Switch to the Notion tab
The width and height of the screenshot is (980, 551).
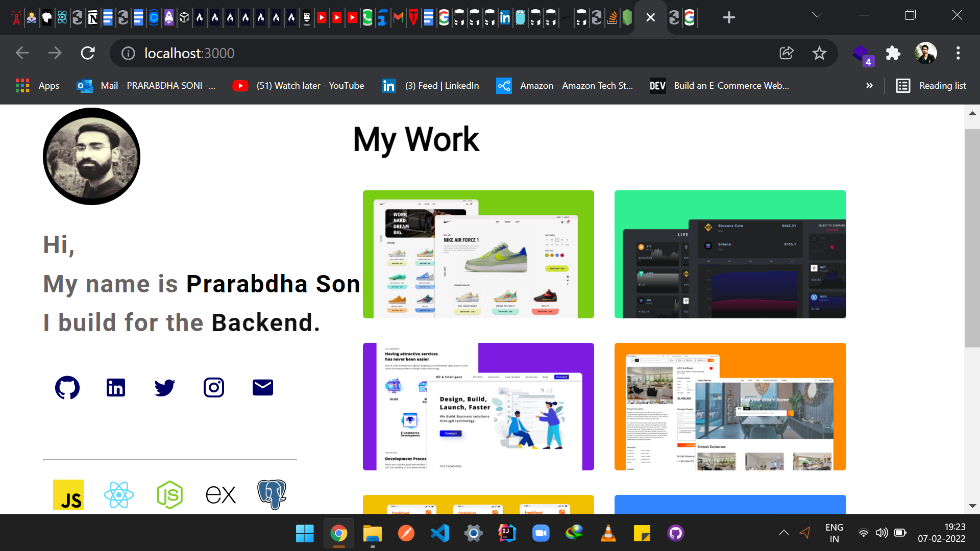(92, 18)
